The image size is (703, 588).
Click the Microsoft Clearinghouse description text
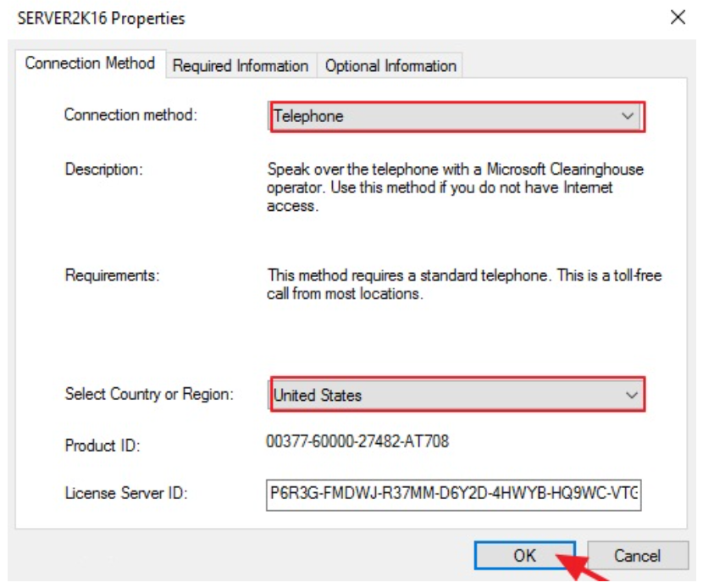455,186
